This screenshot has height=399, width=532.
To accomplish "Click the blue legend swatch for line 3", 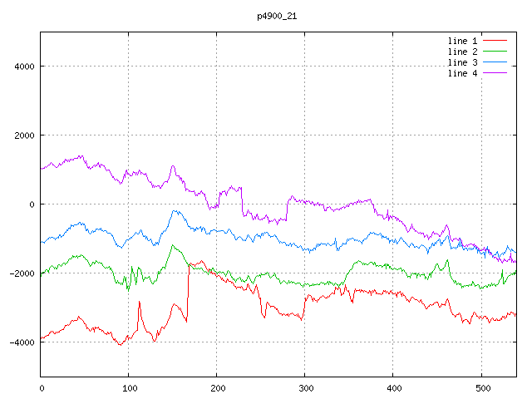I will (495, 62).
